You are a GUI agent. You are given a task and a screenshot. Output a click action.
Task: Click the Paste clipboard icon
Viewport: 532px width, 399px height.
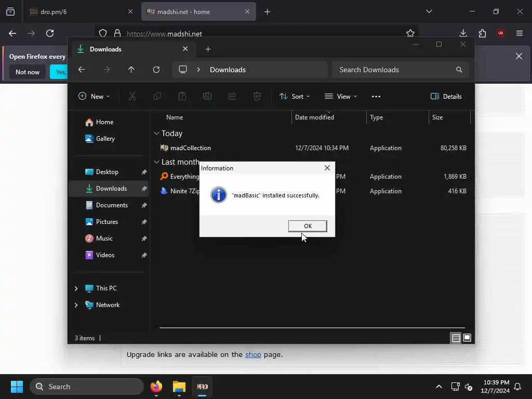click(182, 96)
